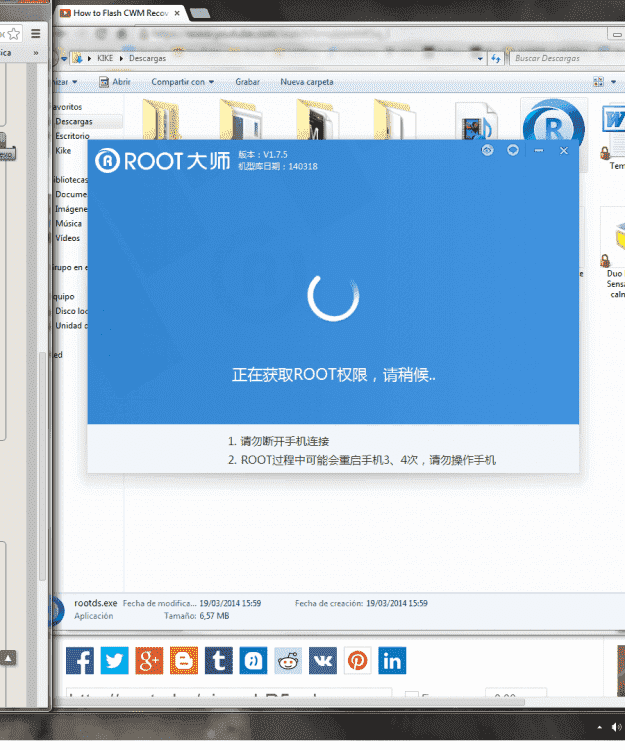
Task: Select Disco local in the navigation pane
Action: click(x=71, y=311)
